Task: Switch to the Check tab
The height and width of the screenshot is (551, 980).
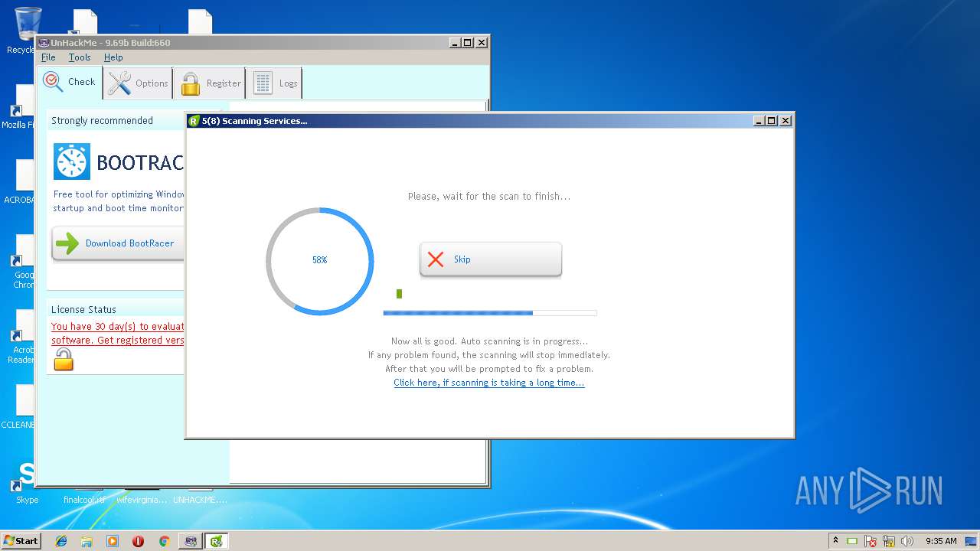Action: pyautogui.click(x=70, y=82)
